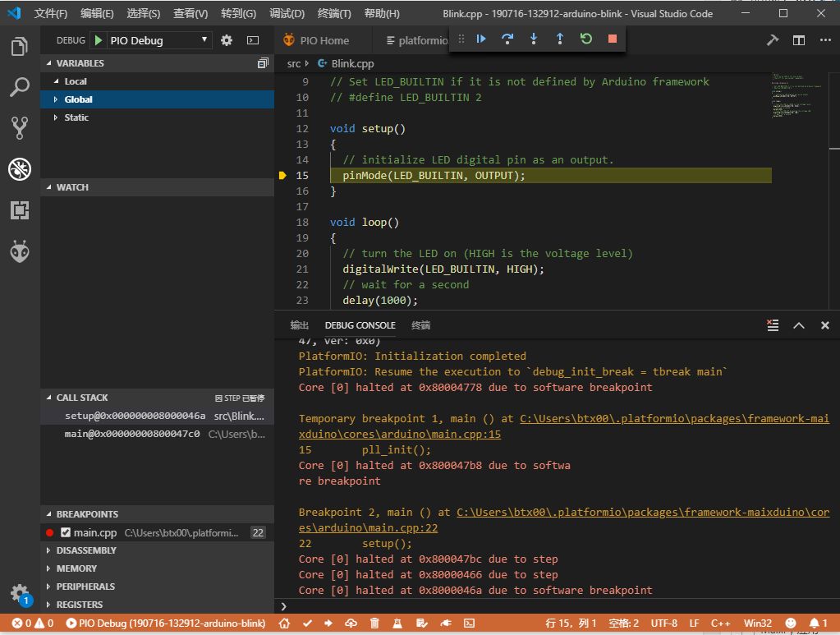Click the Step Into debug icon
The image size is (840, 635).
(x=534, y=39)
